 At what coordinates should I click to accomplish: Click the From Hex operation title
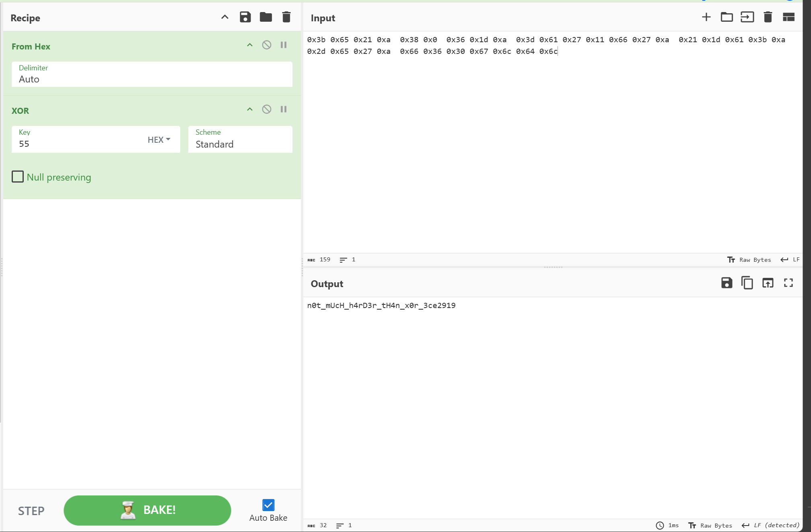point(31,47)
